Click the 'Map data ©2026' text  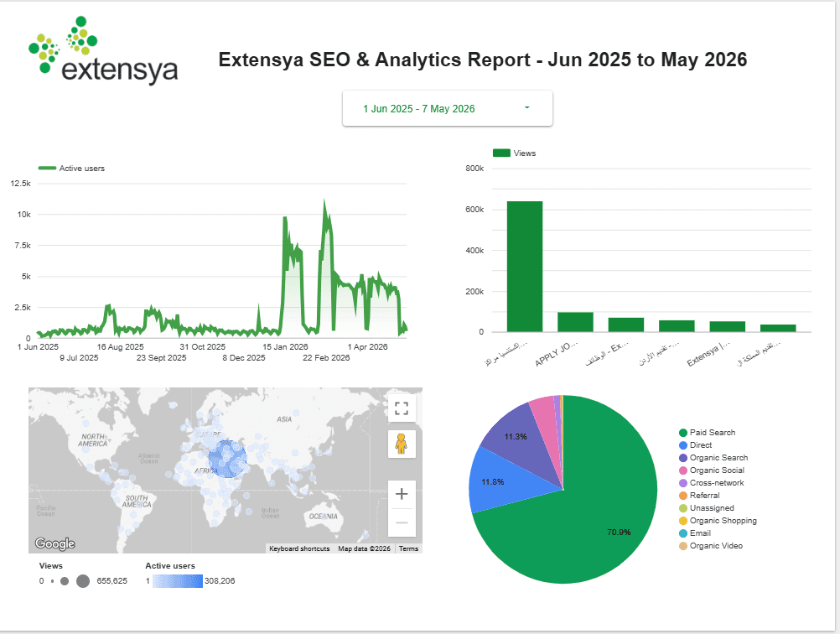pos(365,548)
